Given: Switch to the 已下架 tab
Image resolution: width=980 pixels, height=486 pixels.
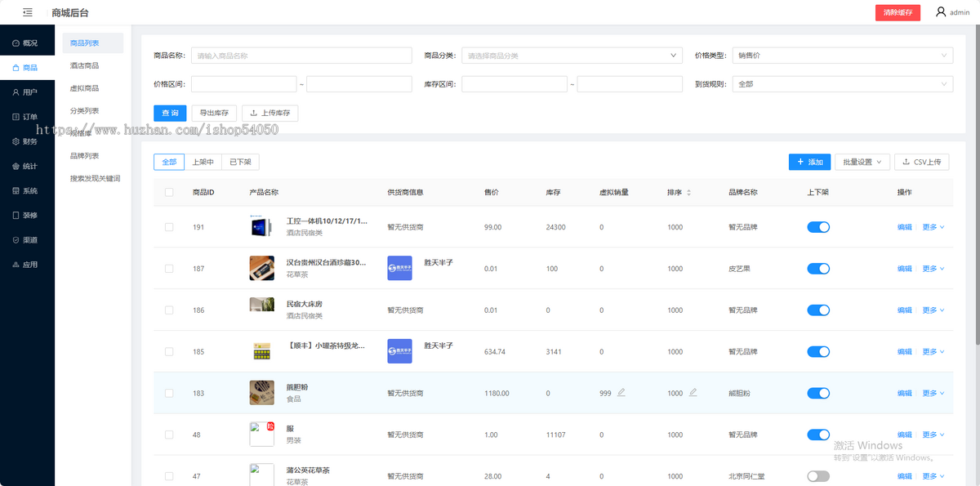Looking at the screenshot, I should (x=240, y=162).
